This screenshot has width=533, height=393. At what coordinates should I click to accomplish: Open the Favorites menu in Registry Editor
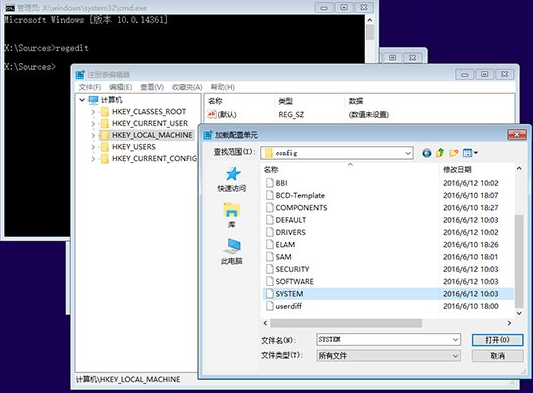(187, 87)
